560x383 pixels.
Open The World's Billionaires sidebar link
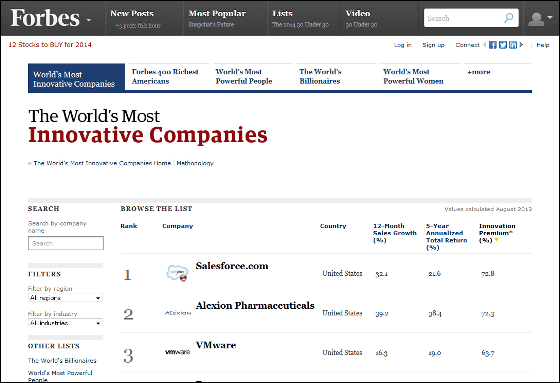(x=62, y=360)
